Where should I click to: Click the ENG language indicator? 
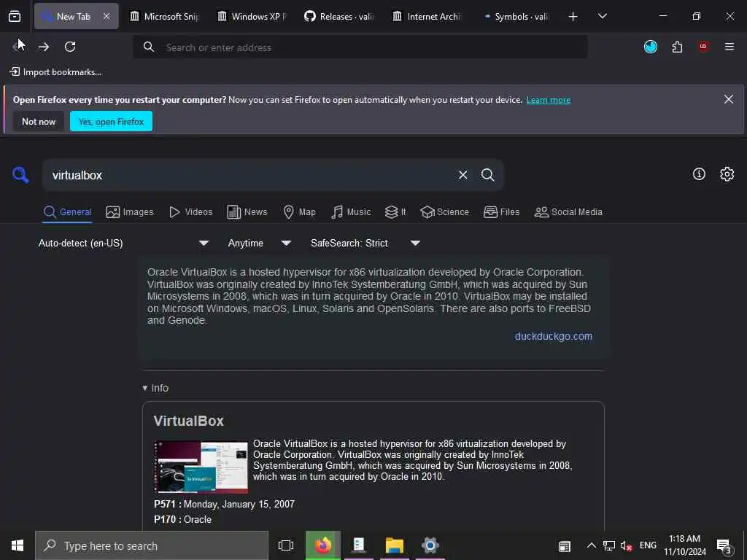pyautogui.click(x=648, y=545)
